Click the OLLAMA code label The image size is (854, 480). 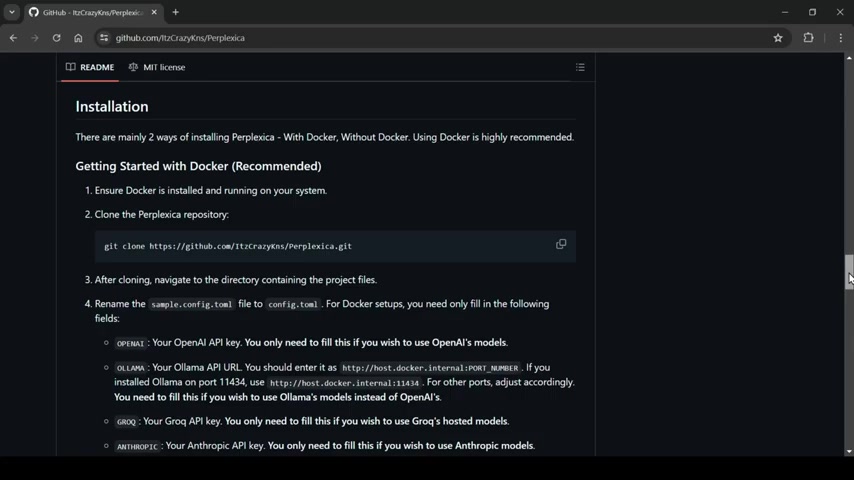tap(131, 368)
